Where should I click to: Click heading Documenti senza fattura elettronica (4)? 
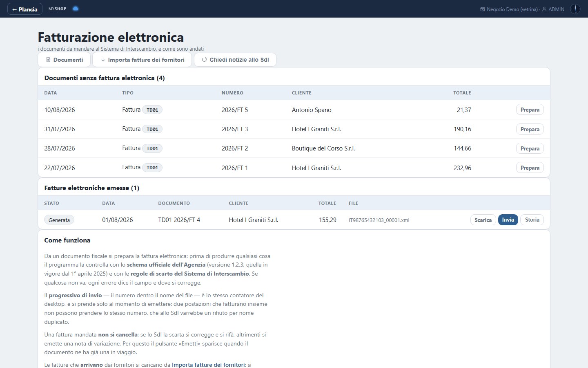pos(105,78)
